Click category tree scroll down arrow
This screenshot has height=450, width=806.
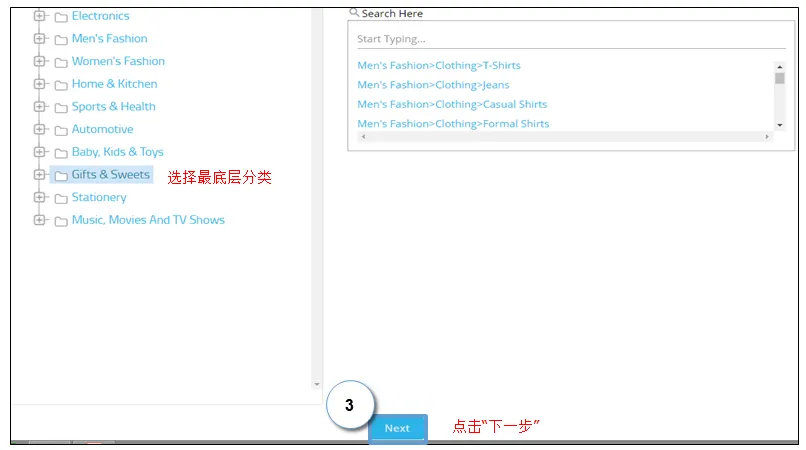point(317,384)
